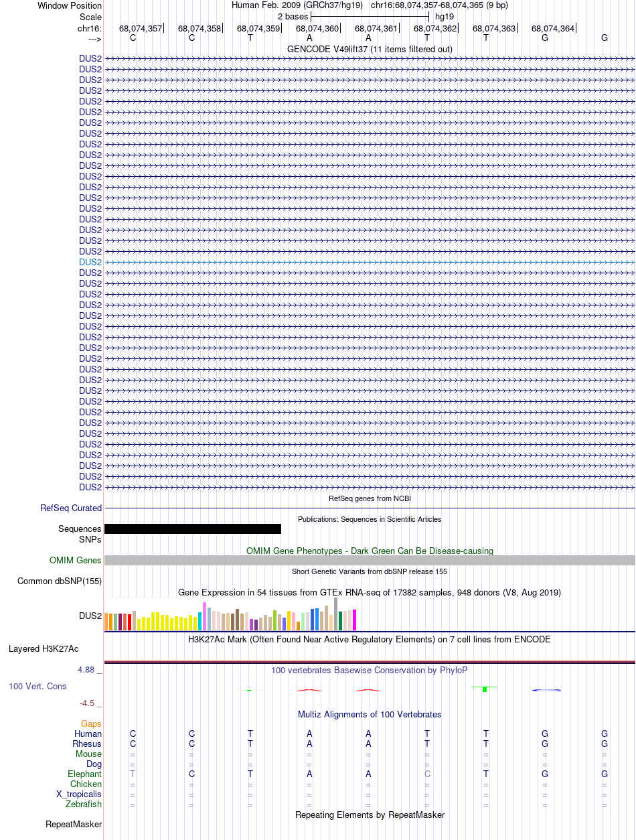The width and height of the screenshot is (636, 840).
Task: Select the RefSeq Curated track label
Action: (71, 508)
